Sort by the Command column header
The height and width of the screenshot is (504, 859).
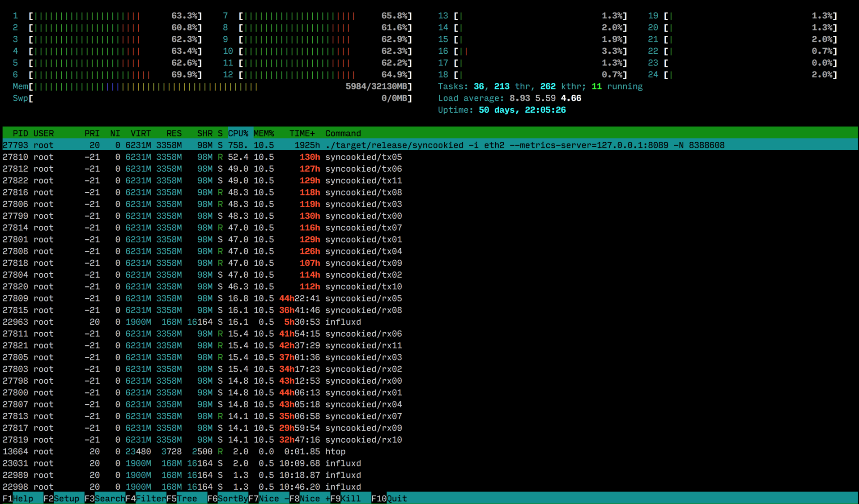pos(343,133)
